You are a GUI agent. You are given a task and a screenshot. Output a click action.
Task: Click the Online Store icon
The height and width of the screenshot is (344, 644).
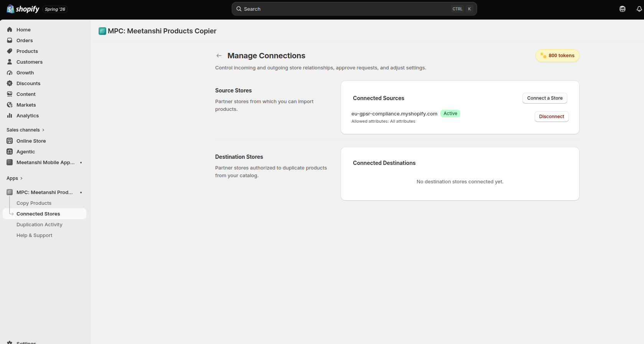[x=10, y=141]
